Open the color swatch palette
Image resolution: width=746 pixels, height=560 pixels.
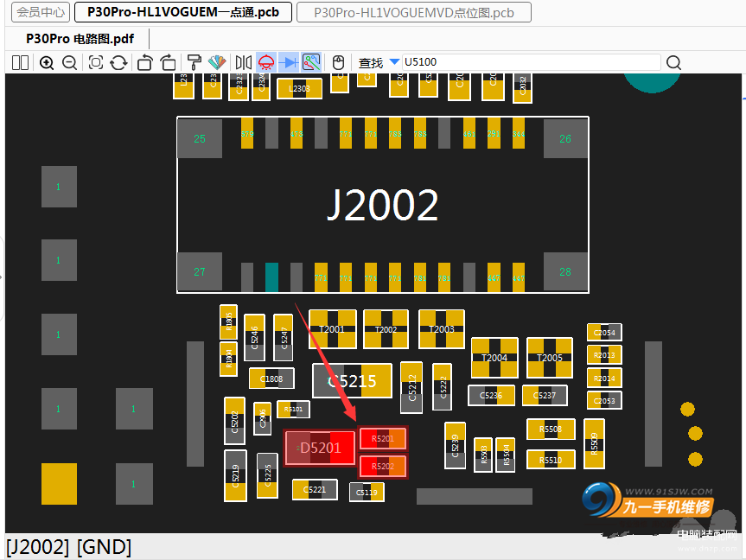click(x=217, y=62)
